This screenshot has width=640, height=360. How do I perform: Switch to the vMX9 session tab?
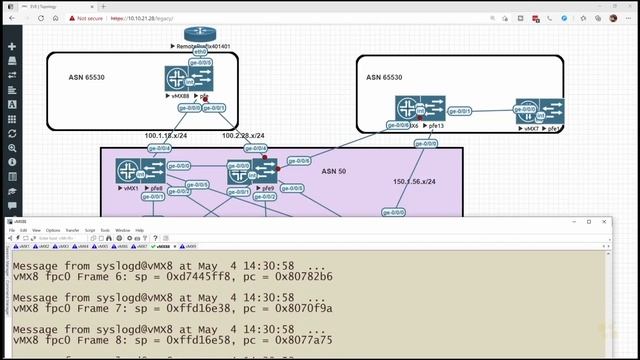[x=188, y=247]
